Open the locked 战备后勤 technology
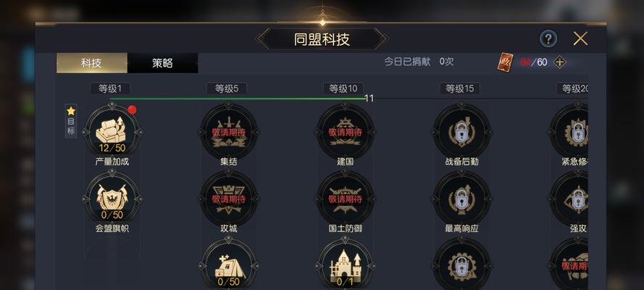The image size is (644, 290). (x=462, y=132)
